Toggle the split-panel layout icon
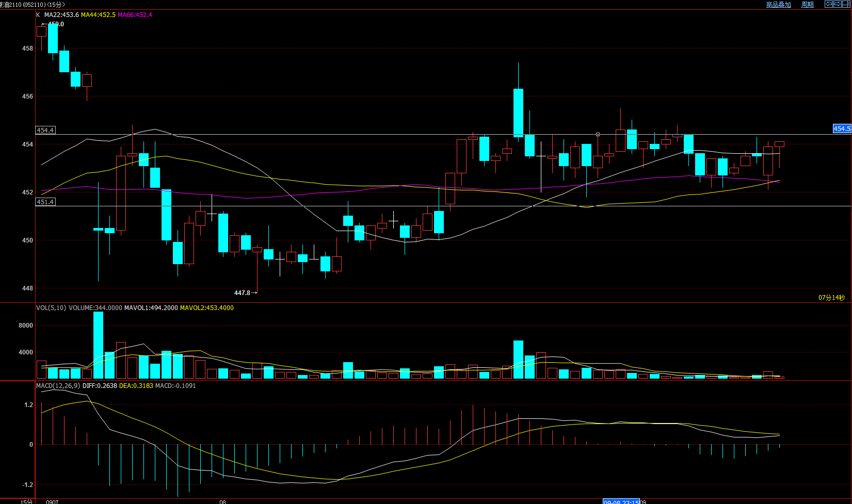Image resolution: width=852 pixels, height=504 pixels. click(846, 4)
